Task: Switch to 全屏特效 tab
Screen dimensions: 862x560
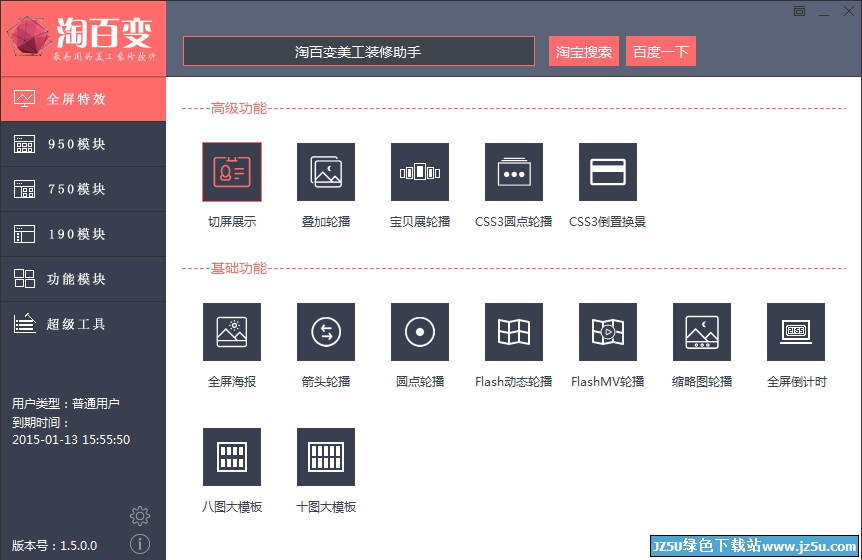Action: (83, 99)
